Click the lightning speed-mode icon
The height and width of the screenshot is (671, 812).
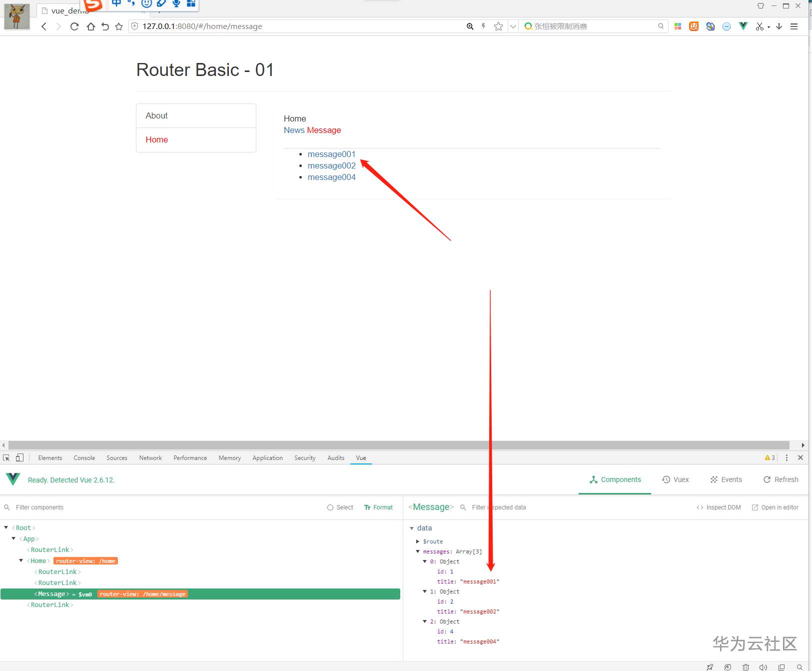[x=483, y=26]
